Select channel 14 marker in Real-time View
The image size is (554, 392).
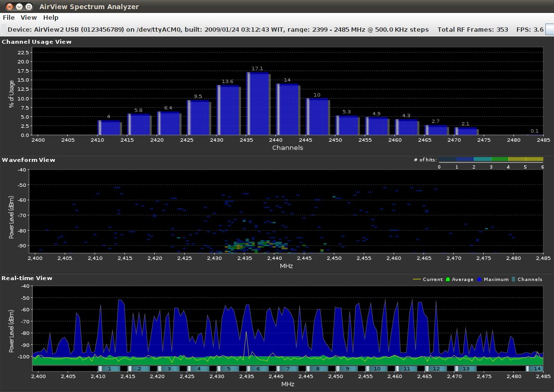pyautogui.click(x=537, y=368)
